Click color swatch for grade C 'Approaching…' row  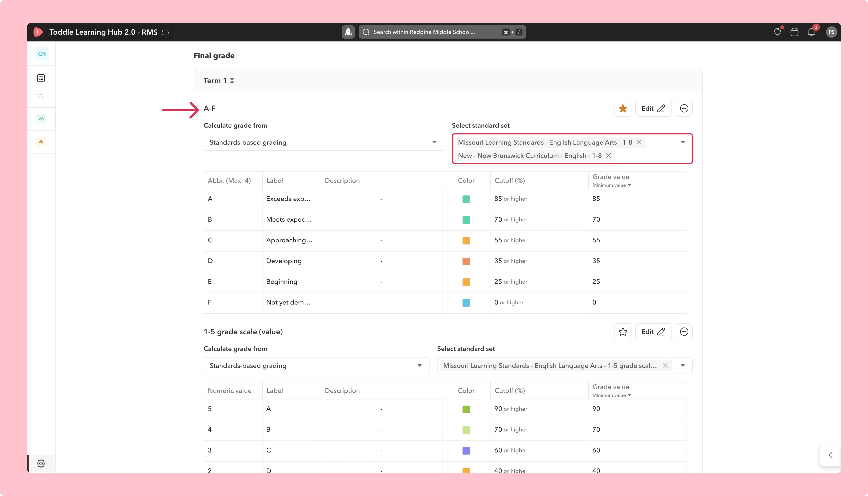[466, 241]
